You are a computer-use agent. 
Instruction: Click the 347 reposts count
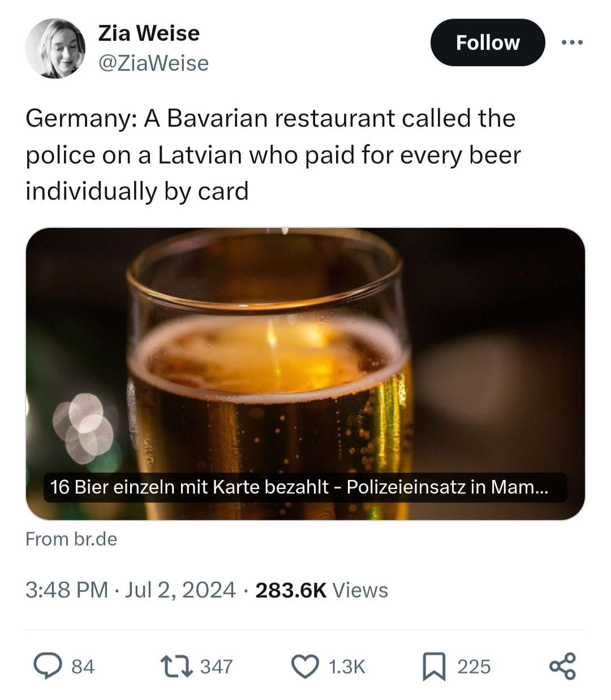pos(216,667)
